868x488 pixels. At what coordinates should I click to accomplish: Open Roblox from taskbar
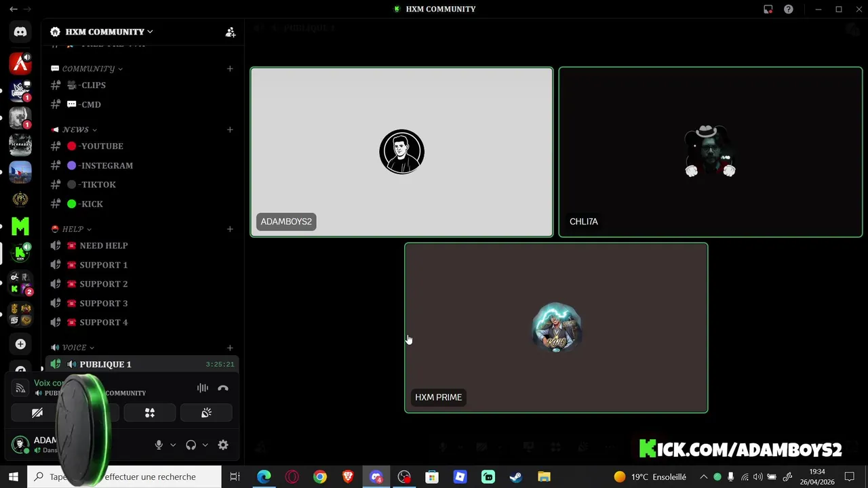[x=460, y=477]
